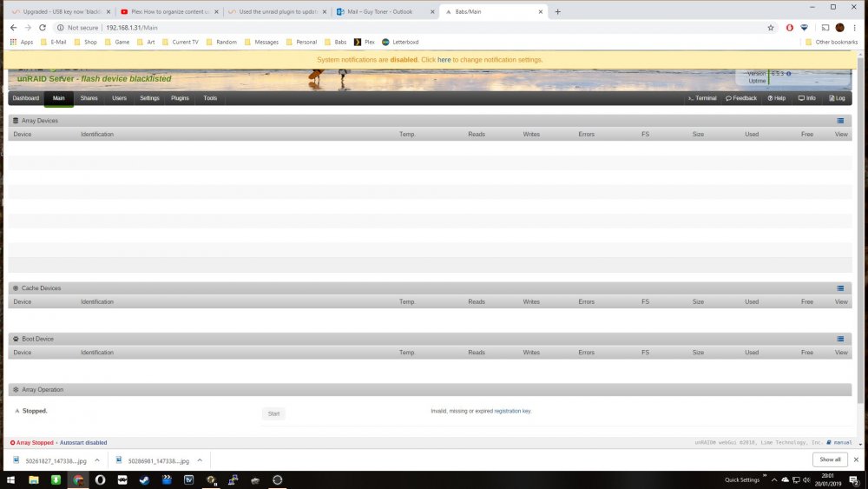Open the E-Mail bookmark folder

pyautogui.click(x=53, y=42)
